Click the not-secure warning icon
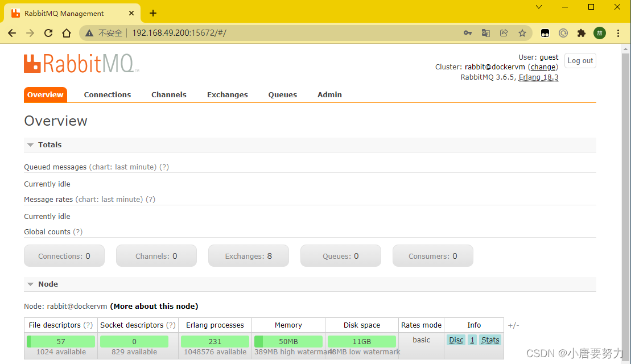The width and height of the screenshot is (631, 364). tap(89, 33)
